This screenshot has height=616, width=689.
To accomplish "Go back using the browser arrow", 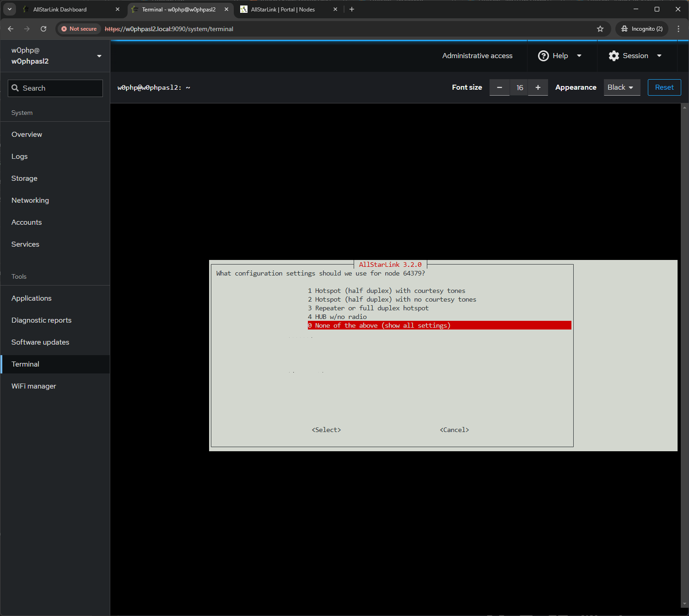I will click(11, 29).
